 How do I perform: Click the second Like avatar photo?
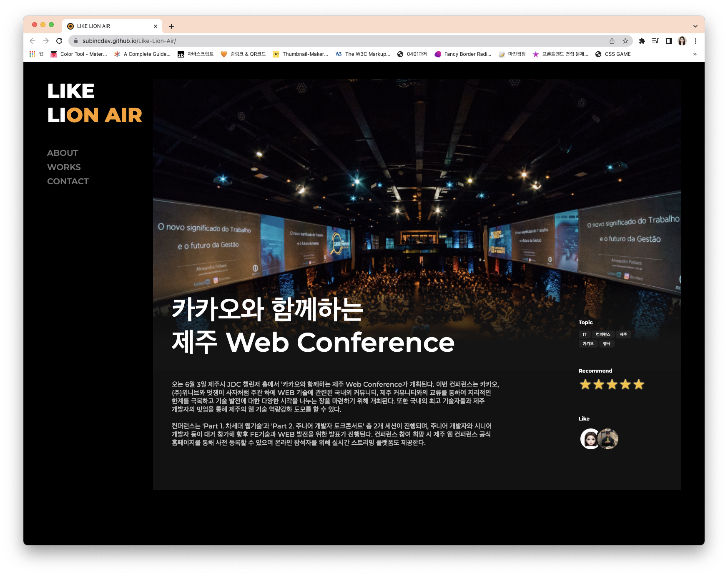pos(608,439)
